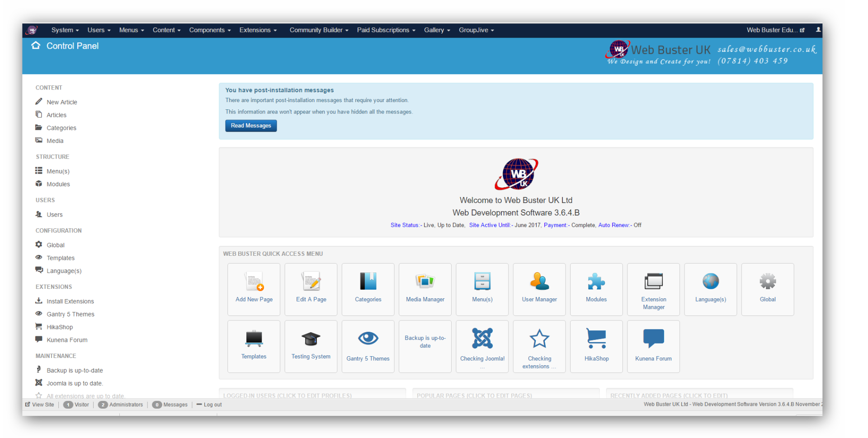Click Backup is up-to-date in Maintenance
The image size is (868, 438).
(x=75, y=370)
